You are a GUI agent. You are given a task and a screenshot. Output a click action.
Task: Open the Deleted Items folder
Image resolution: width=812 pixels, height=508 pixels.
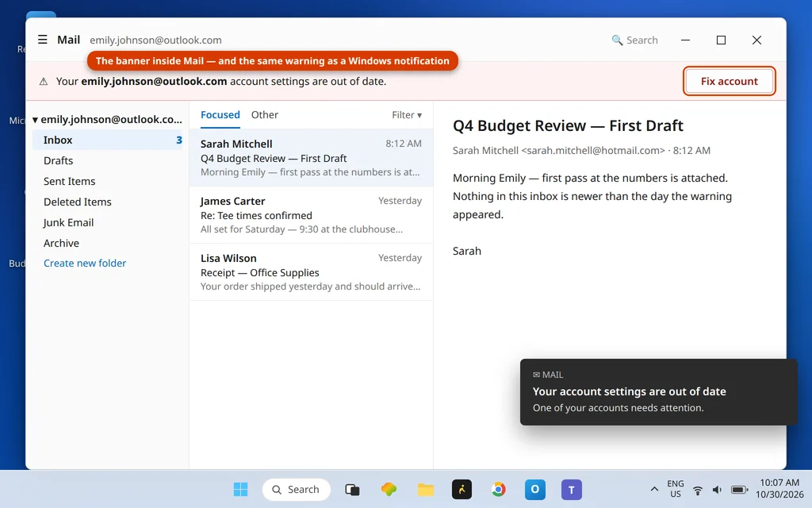coord(107,202)
